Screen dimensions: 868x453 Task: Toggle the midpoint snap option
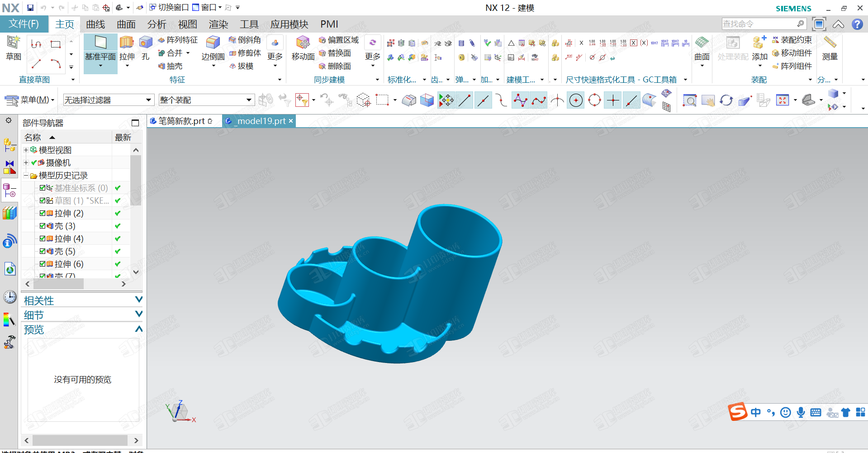(x=483, y=100)
